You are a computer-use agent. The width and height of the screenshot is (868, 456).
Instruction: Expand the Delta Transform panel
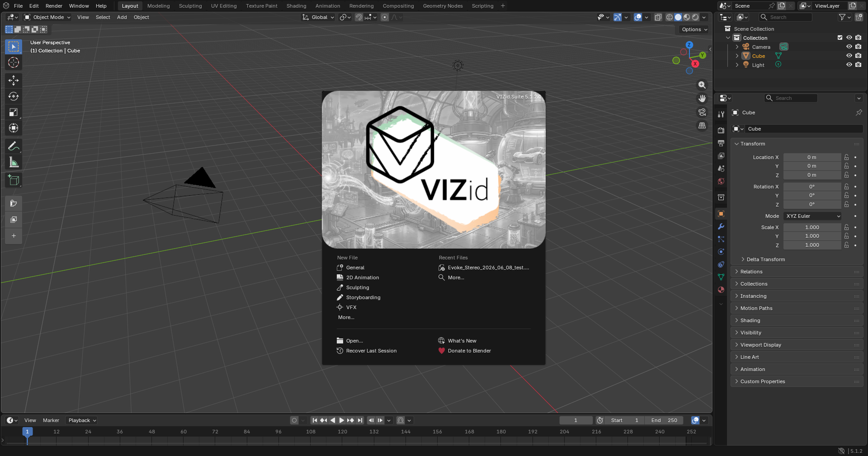[765, 259]
